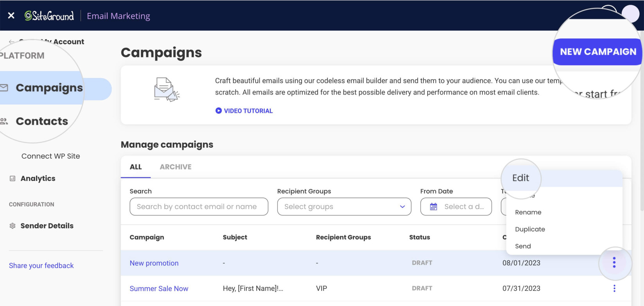Click the dropdown chevron in Recipient Groups
Screen dimensions: 644x306
coord(402,207)
